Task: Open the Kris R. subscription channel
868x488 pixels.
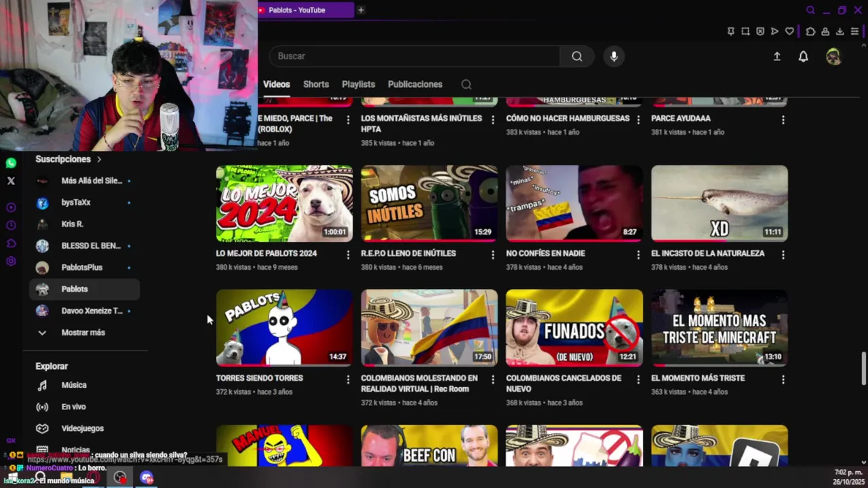Action: [x=85, y=224]
